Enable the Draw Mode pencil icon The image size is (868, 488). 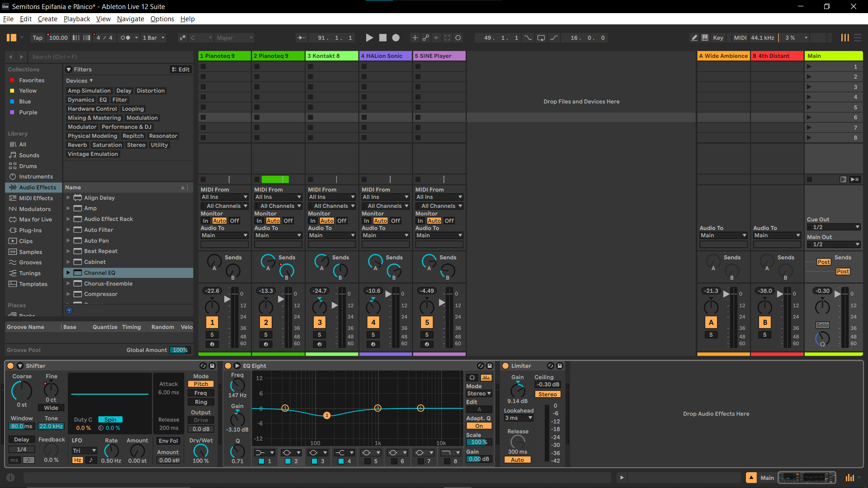(694, 38)
